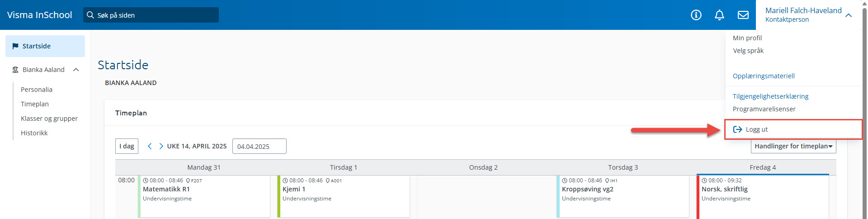Open the Kroppsøving vg2 lesson card
Image resolution: width=868 pixels, height=219 pixels.
pos(623,196)
